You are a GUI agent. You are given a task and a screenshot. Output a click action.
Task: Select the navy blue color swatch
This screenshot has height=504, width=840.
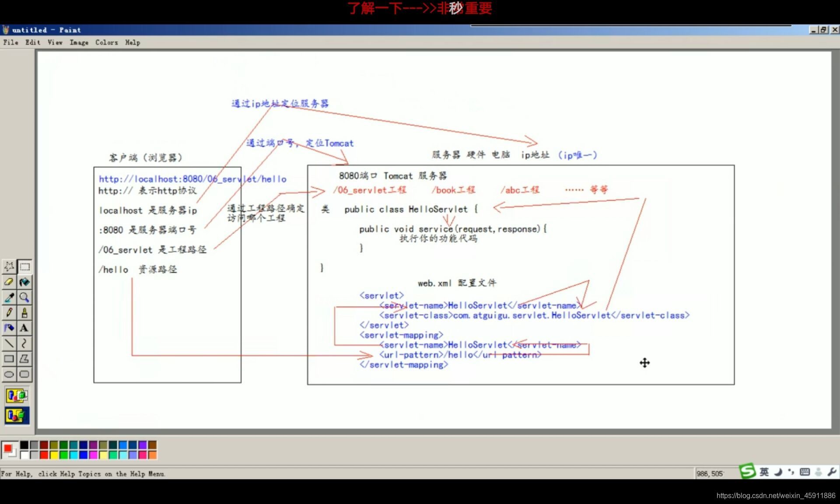[x=84, y=445]
